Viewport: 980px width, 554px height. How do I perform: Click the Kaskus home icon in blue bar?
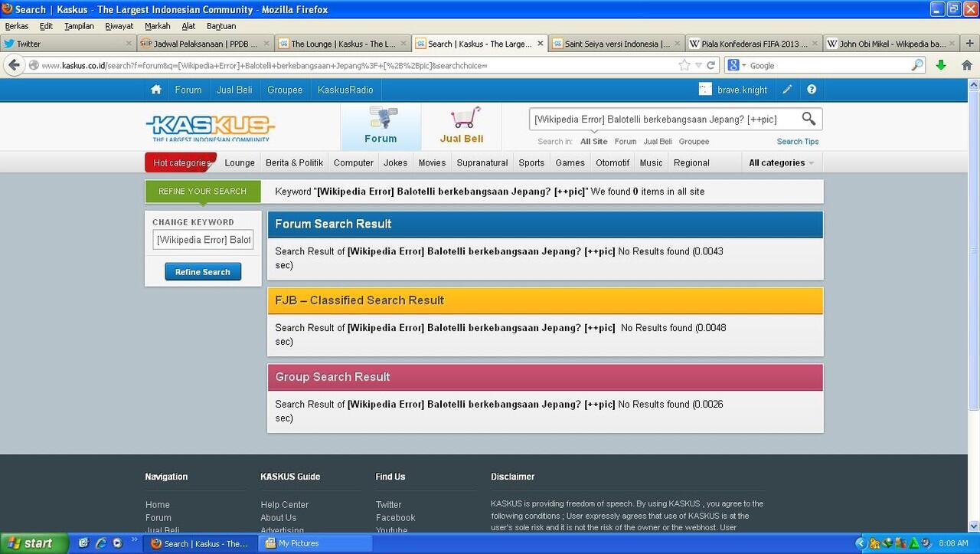tap(156, 90)
